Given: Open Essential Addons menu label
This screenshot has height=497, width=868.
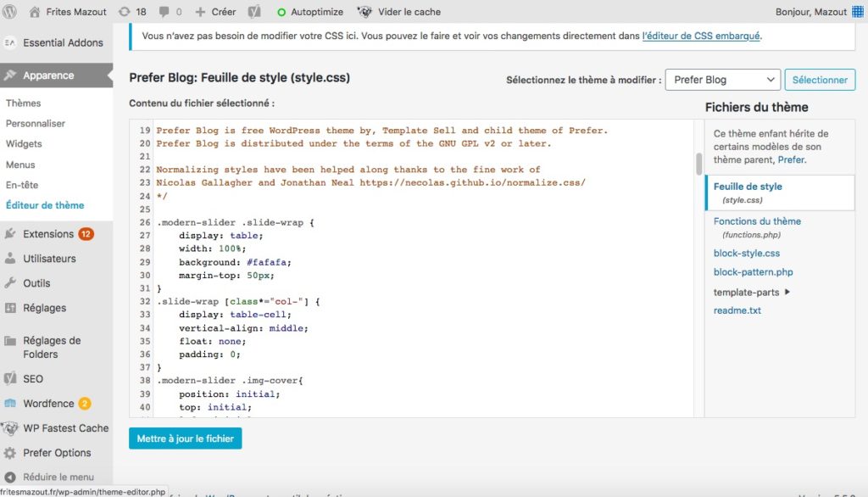Looking at the screenshot, I should pyautogui.click(x=63, y=42).
